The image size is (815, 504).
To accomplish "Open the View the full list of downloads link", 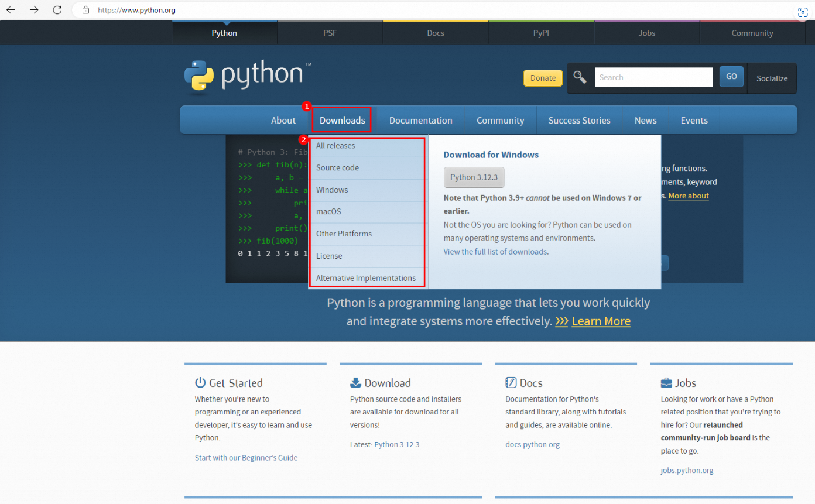I will (x=495, y=252).
